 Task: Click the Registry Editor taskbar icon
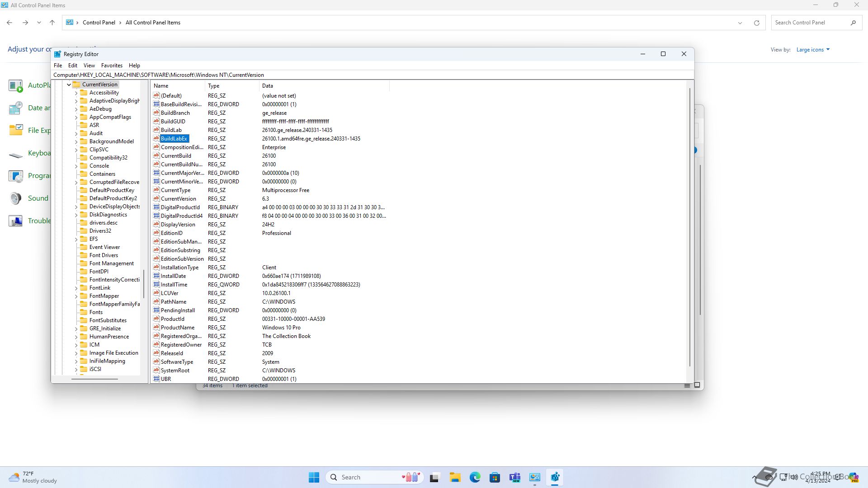[x=555, y=477]
